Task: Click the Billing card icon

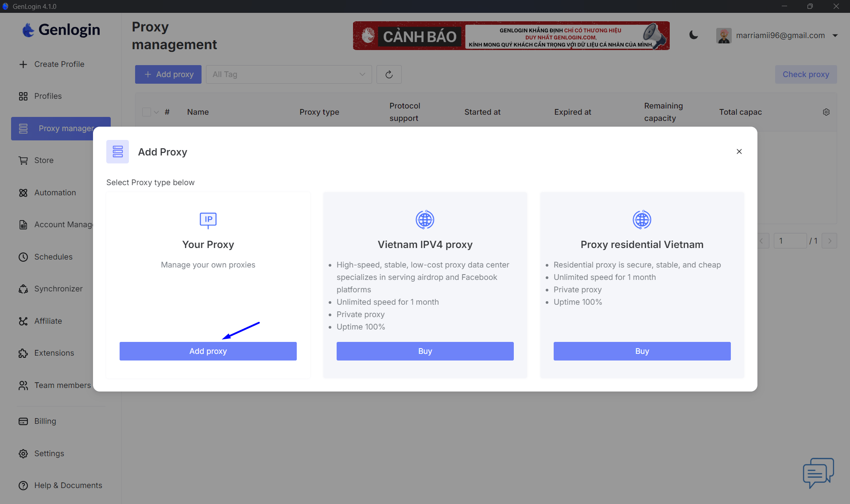Action: tap(23, 421)
